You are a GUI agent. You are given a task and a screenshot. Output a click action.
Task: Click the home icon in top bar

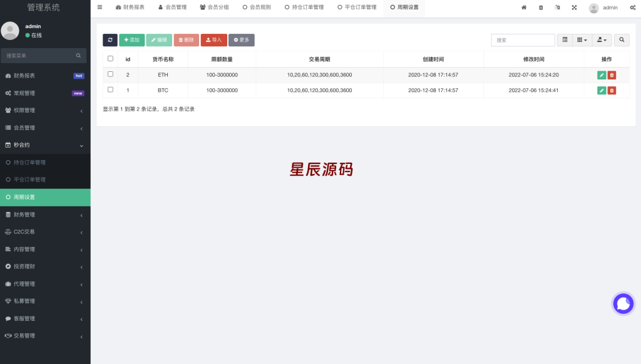[x=524, y=8]
